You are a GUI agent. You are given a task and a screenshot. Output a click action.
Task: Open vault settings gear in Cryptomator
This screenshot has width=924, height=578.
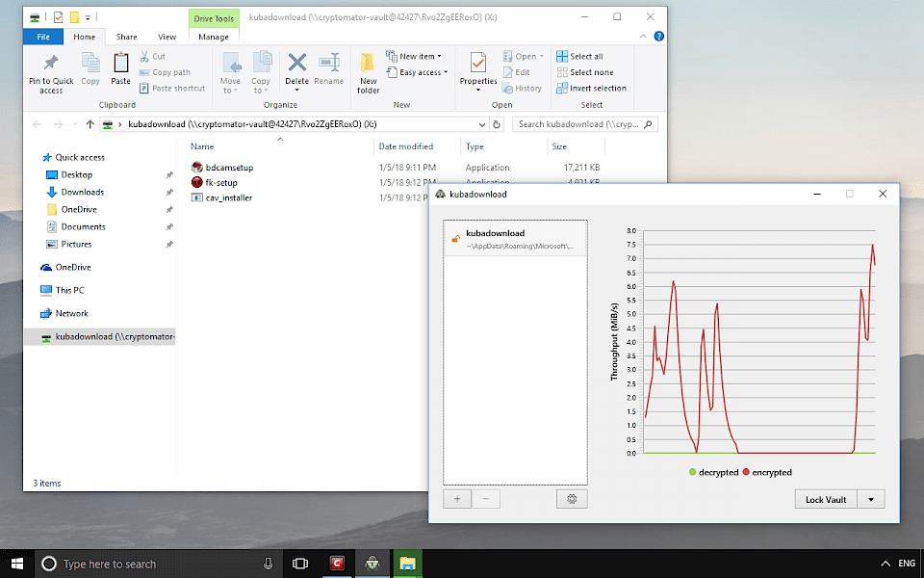572,499
